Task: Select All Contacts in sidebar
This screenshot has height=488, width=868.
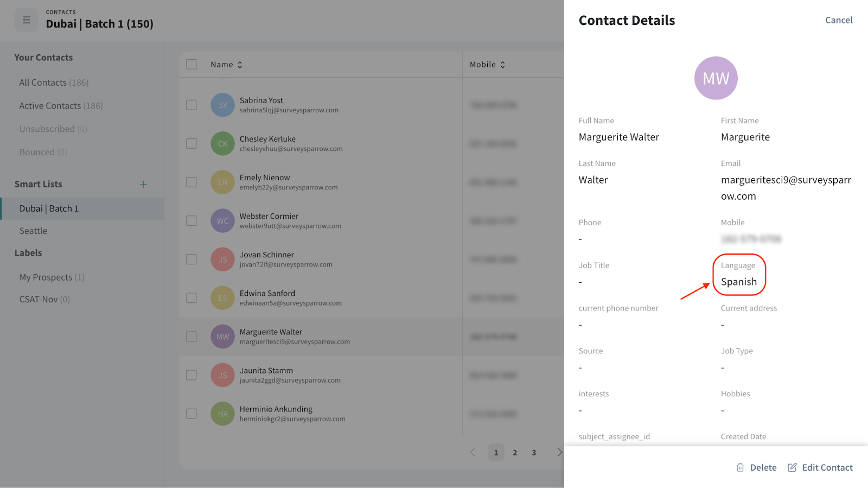Action: 53,83
